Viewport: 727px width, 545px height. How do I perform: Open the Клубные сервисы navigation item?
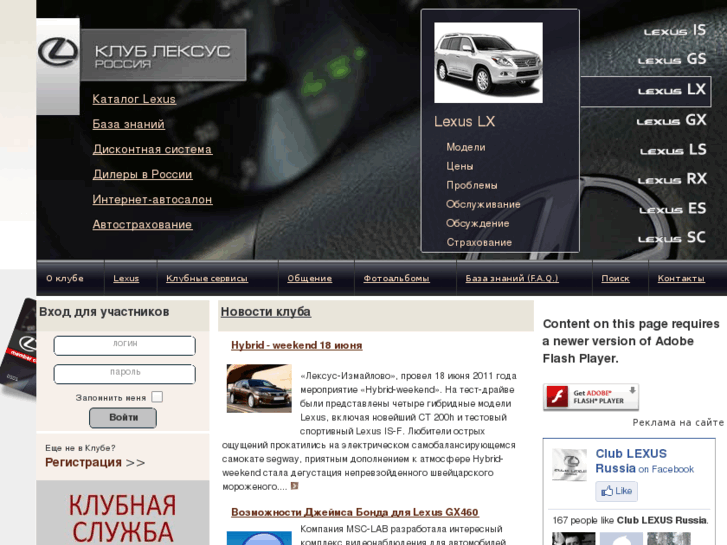[207, 278]
